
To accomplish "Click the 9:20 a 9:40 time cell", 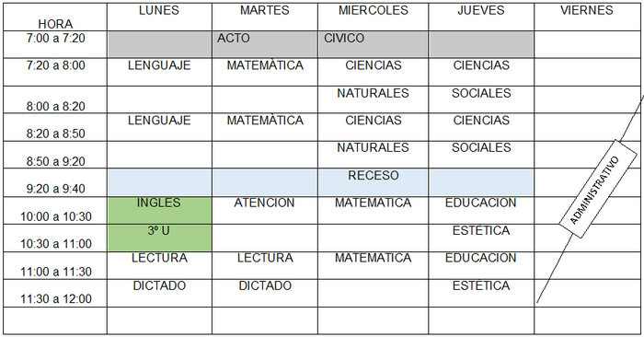I will [55, 182].
